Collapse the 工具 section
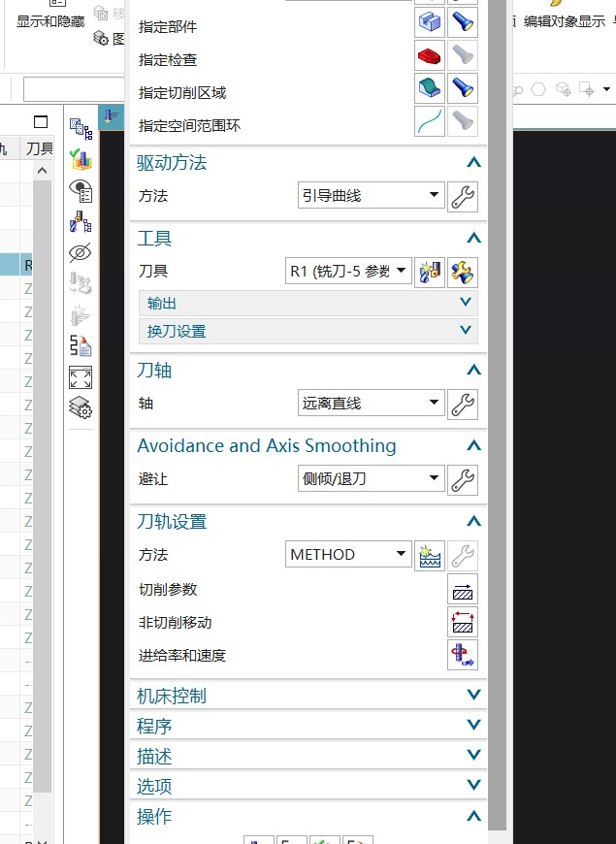The width and height of the screenshot is (616, 844). (x=473, y=238)
